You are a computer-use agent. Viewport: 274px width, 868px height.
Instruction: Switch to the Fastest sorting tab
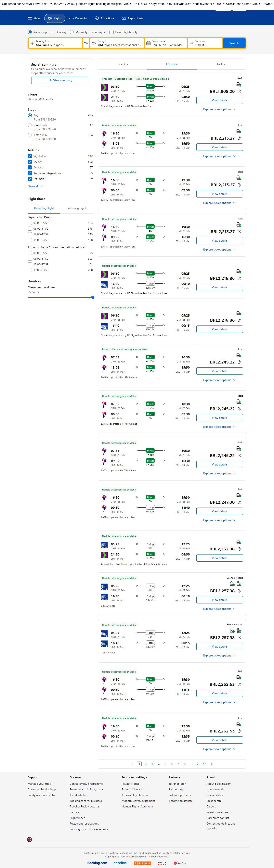point(221,64)
